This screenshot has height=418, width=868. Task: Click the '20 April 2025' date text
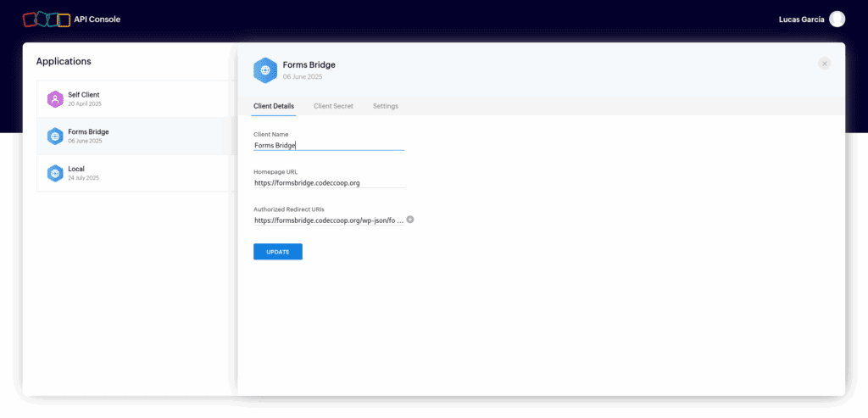[85, 104]
